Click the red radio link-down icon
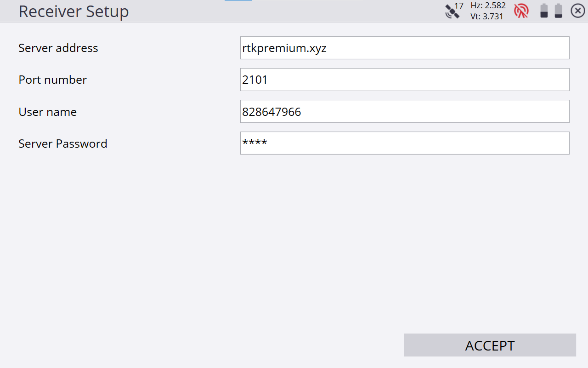This screenshot has width=588, height=368. pos(521,11)
